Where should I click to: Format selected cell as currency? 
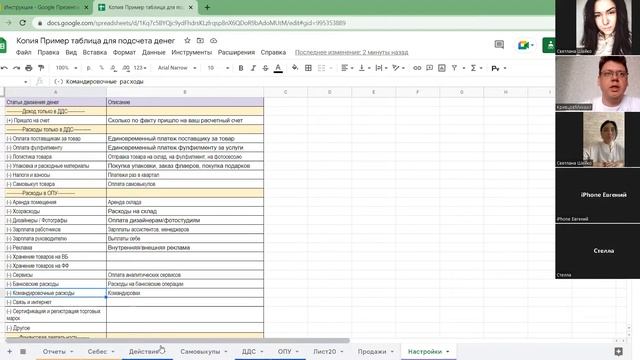click(89, 68)
